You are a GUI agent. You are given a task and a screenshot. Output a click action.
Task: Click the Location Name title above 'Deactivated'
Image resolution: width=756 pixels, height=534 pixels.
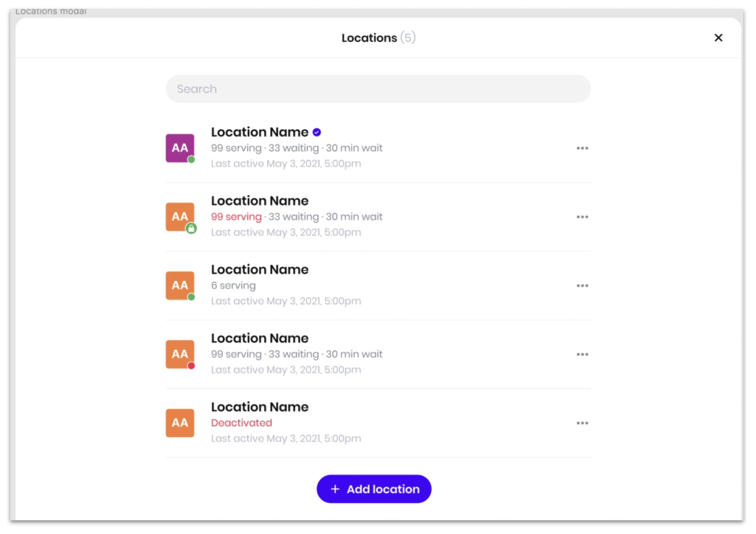click(260, 407)
